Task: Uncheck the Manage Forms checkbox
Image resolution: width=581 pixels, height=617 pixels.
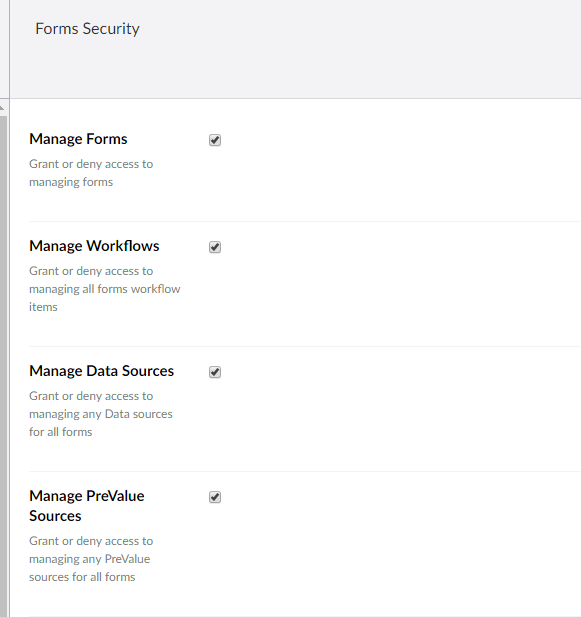Action: point(215,140)
